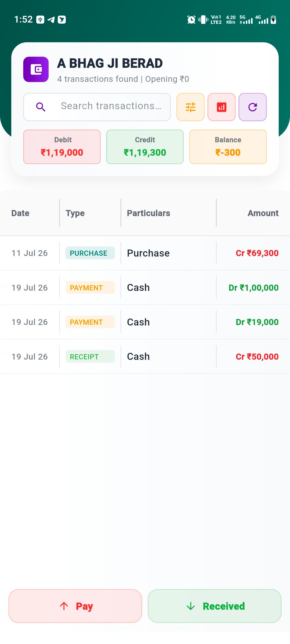The image size is (290, 644).
Task: Open the Dr ₹1,00,000 payment row
Action: pos(145,287)
